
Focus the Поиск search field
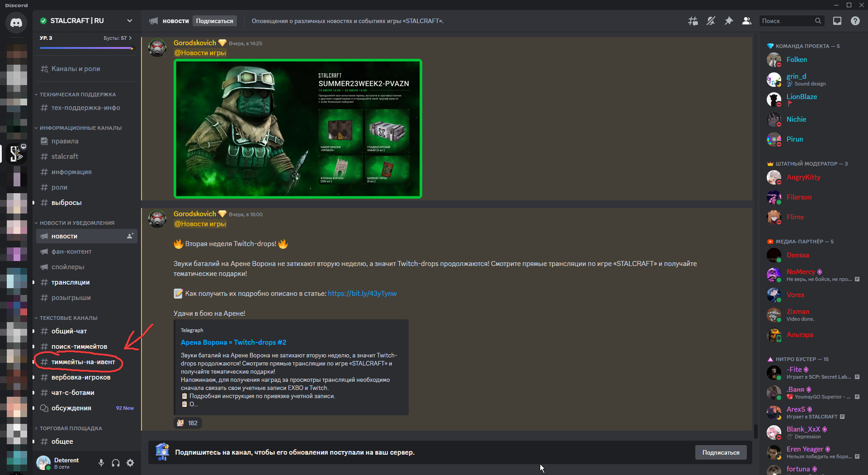(x=792, y=21)
